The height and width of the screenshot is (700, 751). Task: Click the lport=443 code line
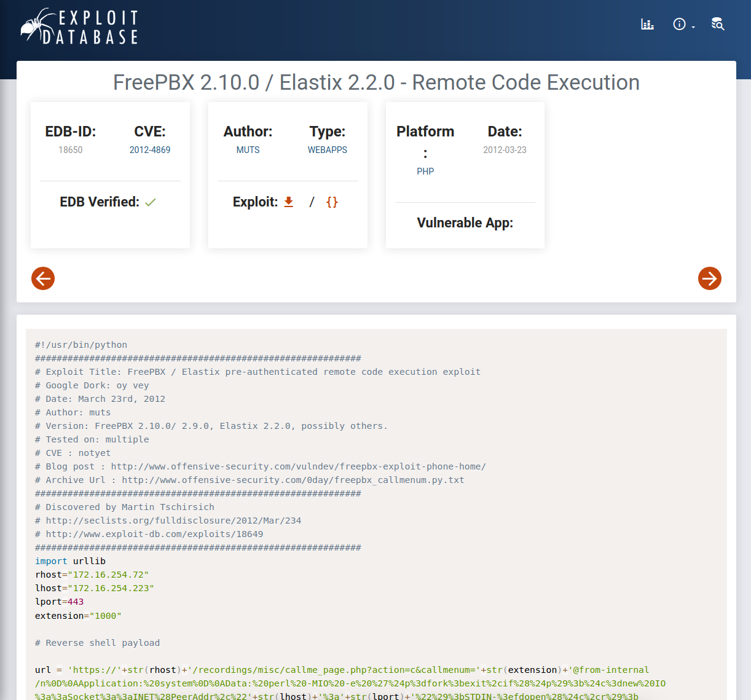click(60, 602)
